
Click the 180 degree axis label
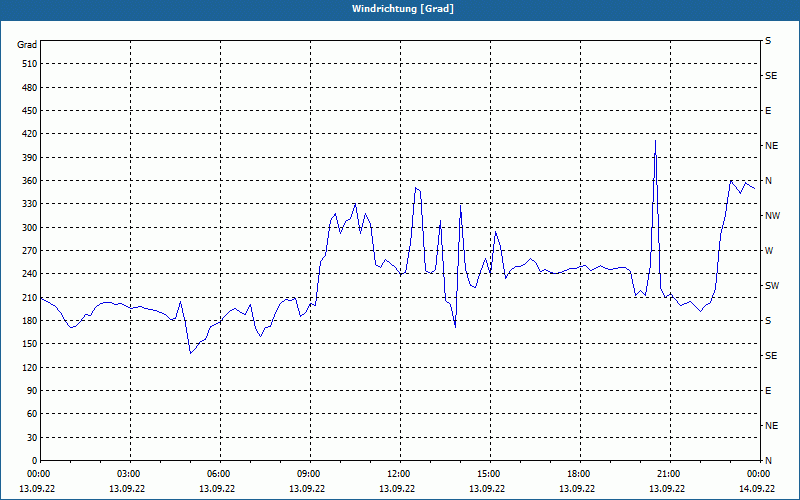pos(29,320)
